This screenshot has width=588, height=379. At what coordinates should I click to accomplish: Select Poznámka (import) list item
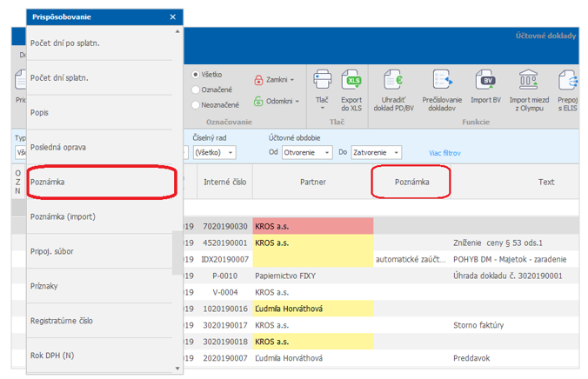[99, 216]
